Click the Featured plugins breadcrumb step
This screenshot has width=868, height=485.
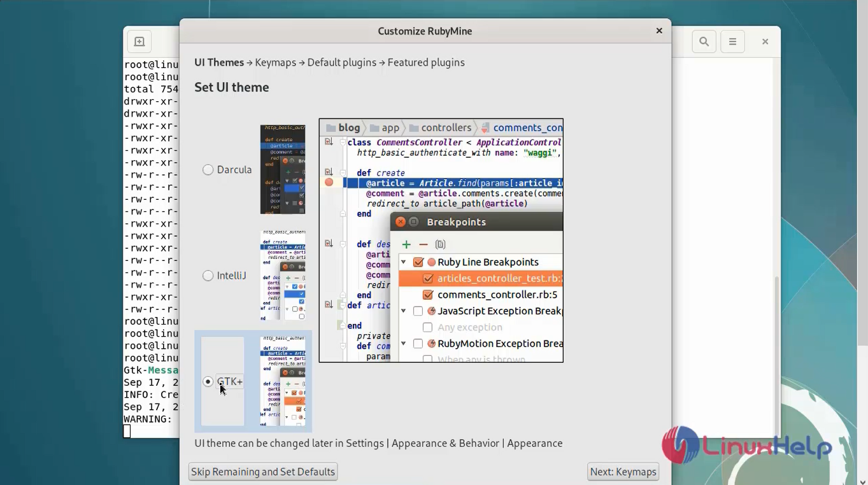(426, 62)
